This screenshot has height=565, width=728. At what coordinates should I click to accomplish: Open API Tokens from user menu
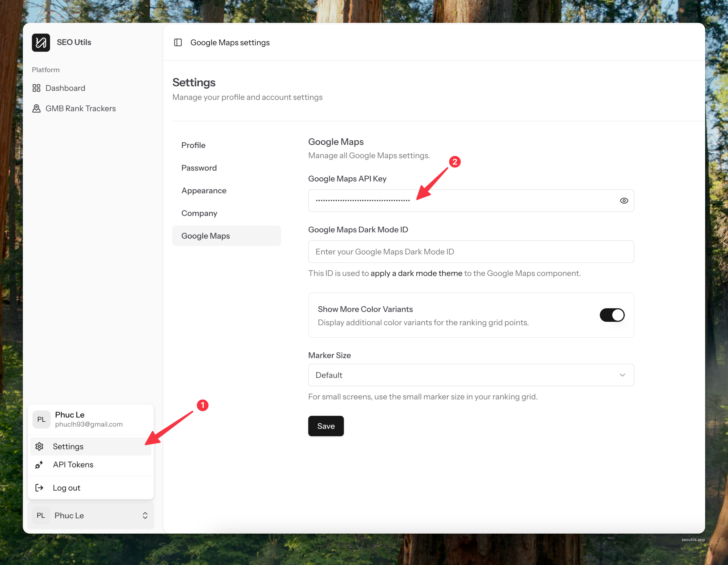click(73, 465)
